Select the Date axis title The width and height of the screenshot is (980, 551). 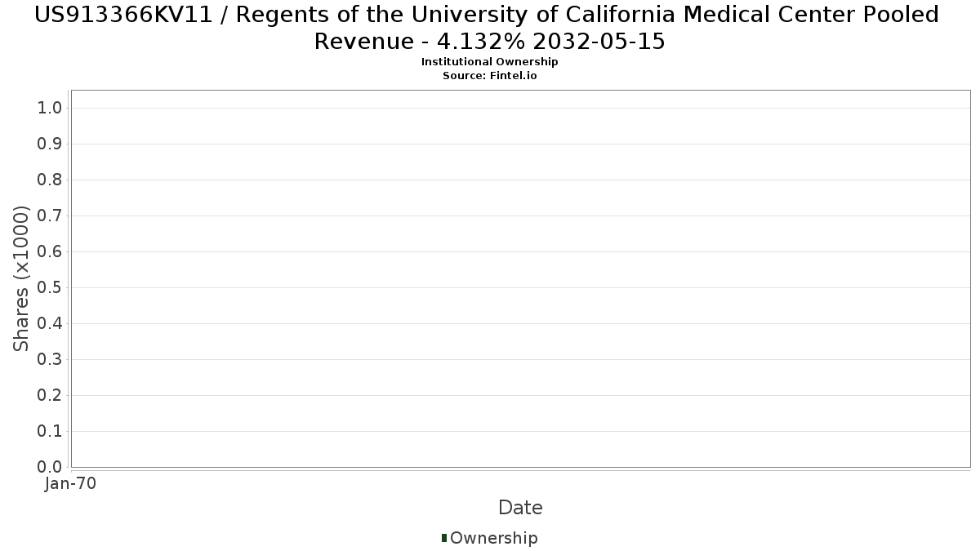click(x=520, y=508)
